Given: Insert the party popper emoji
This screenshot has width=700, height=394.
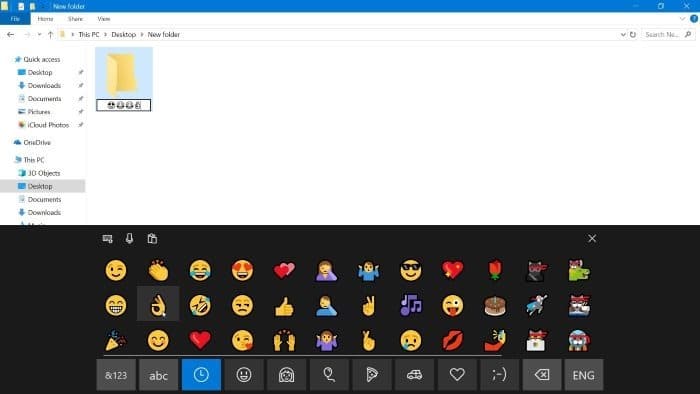Looking at the screenshot, I should click(116, 340).
